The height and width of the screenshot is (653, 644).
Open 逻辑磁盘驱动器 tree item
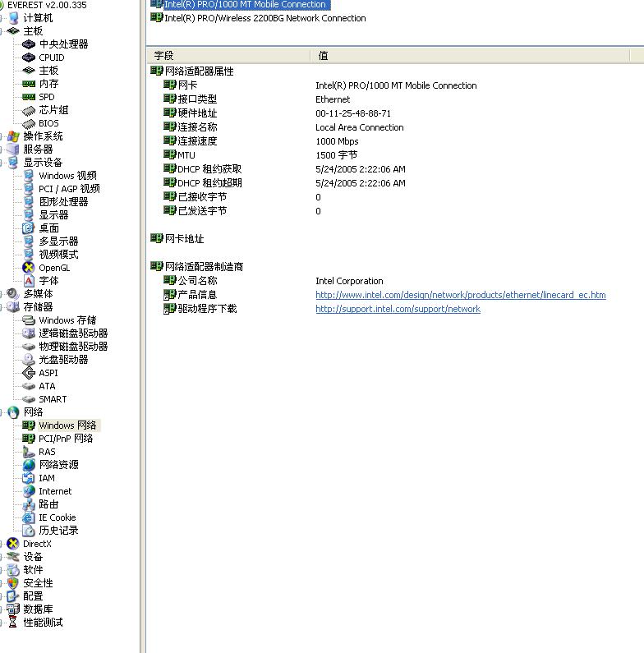click(x=73, y=333)
